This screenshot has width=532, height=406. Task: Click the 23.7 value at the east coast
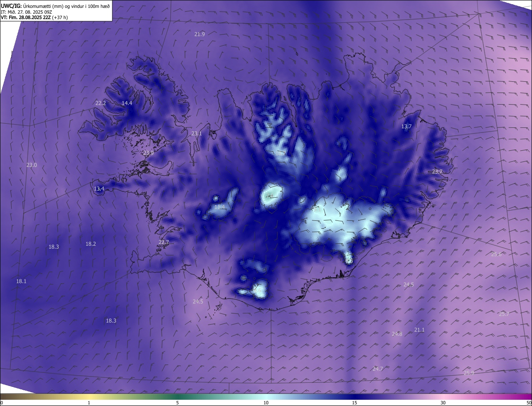point(437,171)
